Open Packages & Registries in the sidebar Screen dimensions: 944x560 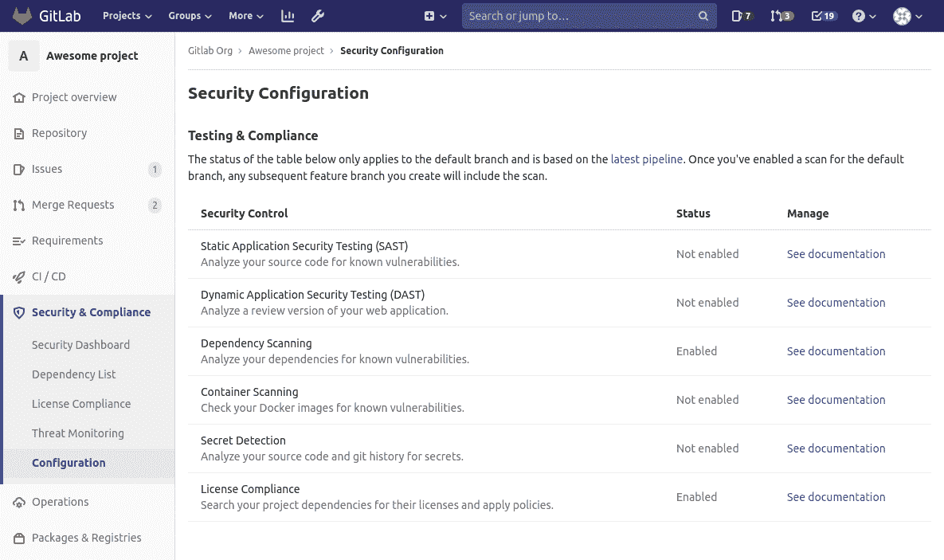tap(88, 538)
